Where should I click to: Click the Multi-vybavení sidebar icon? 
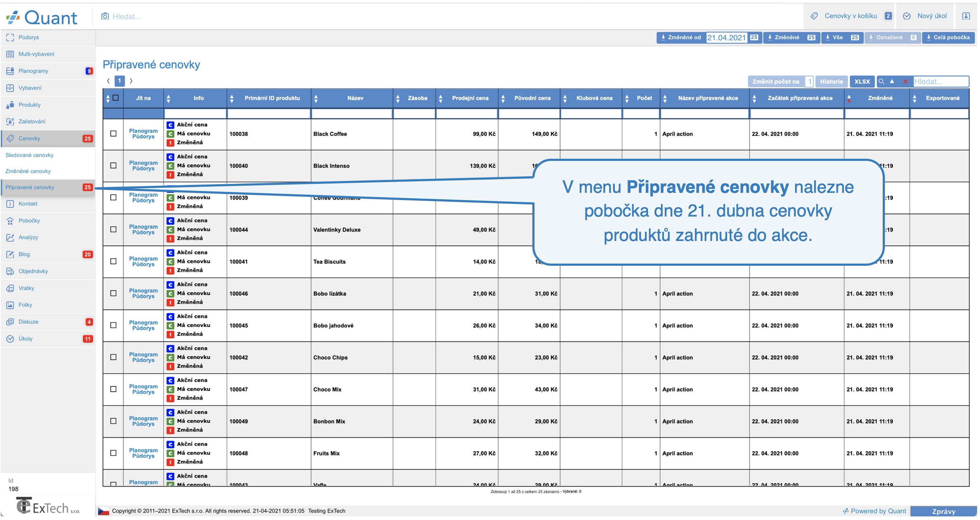(10, 54)
